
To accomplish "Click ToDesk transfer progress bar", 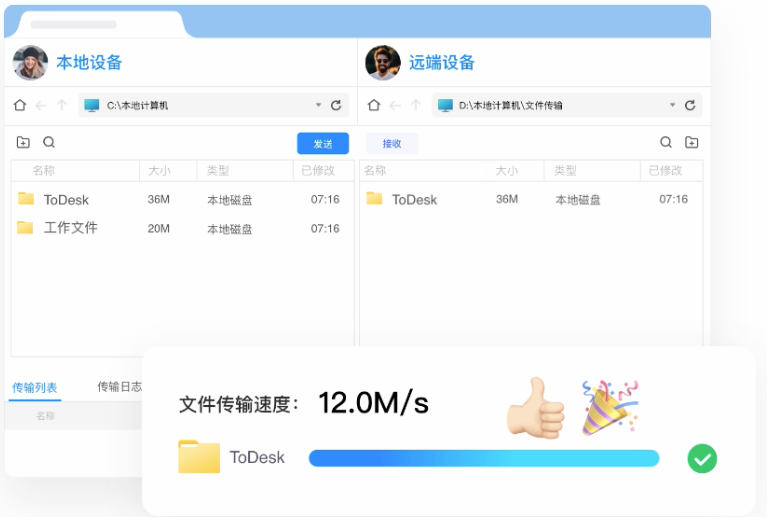I will click(484, 458).
